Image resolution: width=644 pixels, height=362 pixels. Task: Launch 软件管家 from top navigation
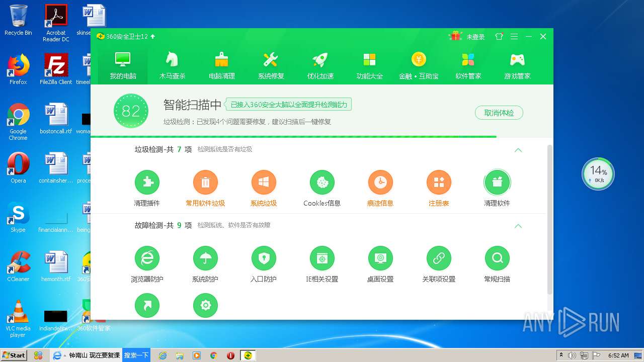tap(468, 65)
